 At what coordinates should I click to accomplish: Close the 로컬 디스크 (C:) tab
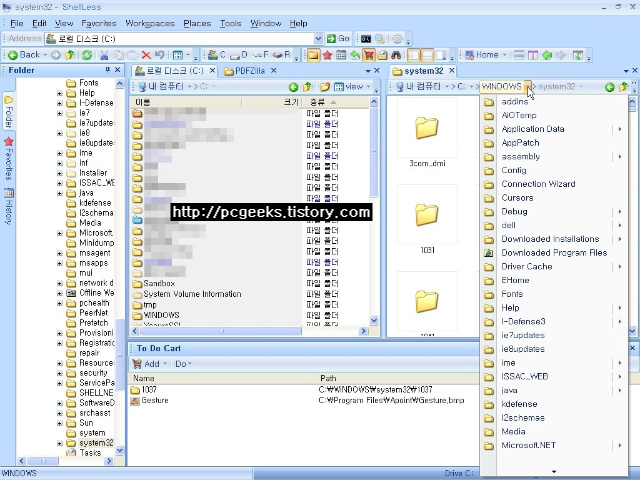[x=212, y=71]
